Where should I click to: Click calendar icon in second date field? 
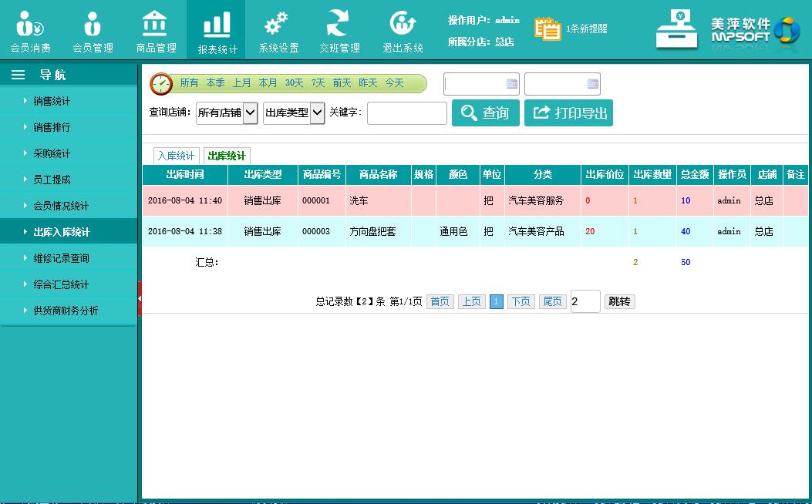pos(592,84)
